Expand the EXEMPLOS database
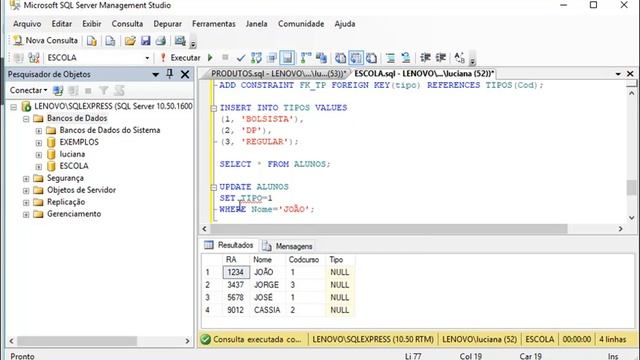 click(x=39, y=143)
